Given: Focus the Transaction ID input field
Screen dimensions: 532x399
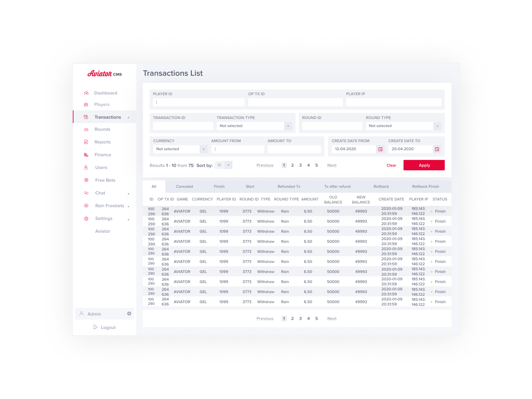Looking at the screenshot, I should coord(183,126).
